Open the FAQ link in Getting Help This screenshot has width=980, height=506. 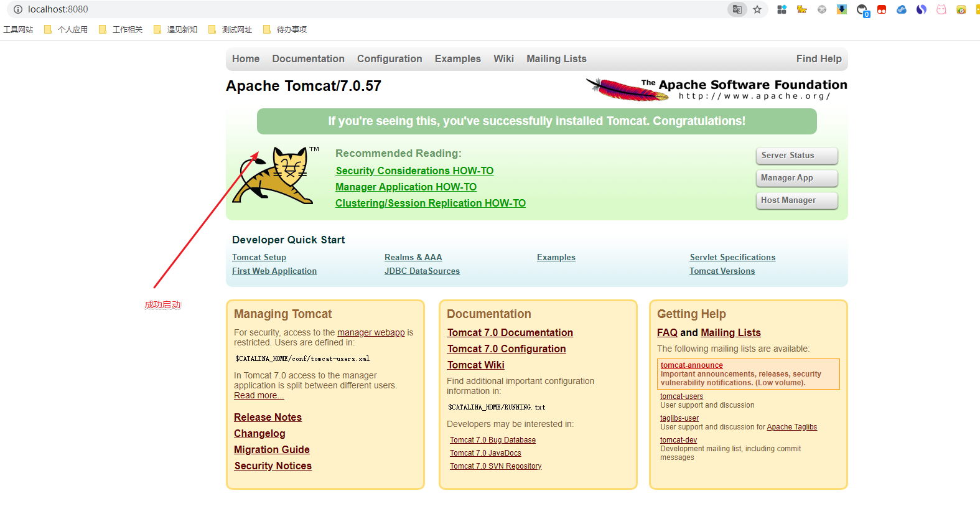[x=667, y=333]
